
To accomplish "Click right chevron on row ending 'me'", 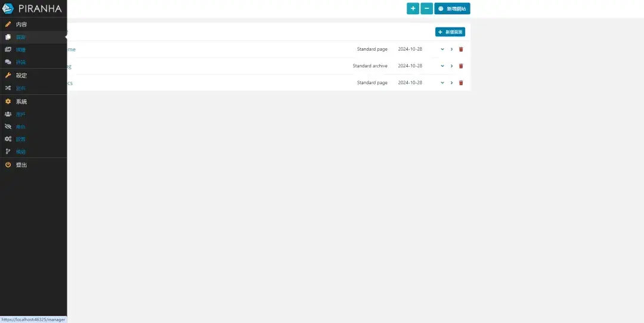I will [x=451, y=49].
